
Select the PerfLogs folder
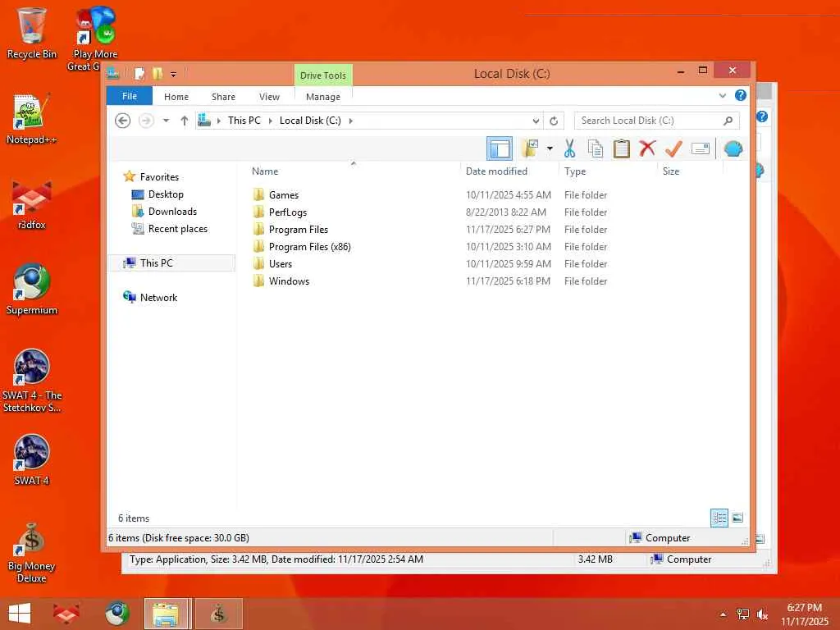tap(288, 212)
